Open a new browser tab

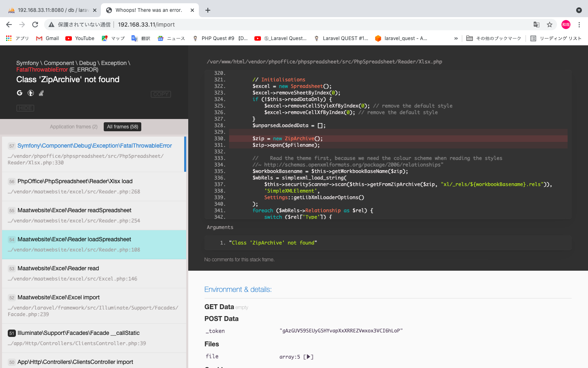click(x=208, y=10)
